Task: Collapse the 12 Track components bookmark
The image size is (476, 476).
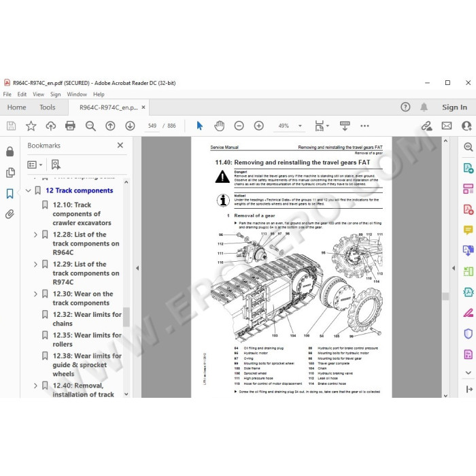Action: [x=29, y=190]
